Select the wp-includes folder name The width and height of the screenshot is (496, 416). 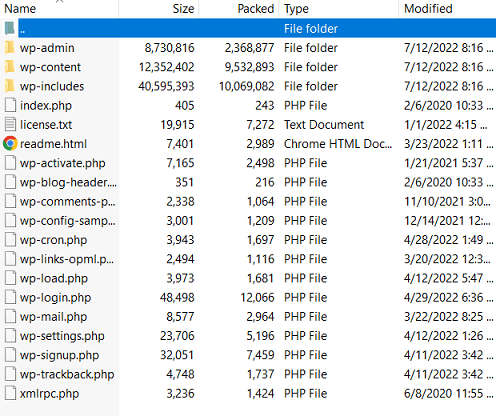52,86
